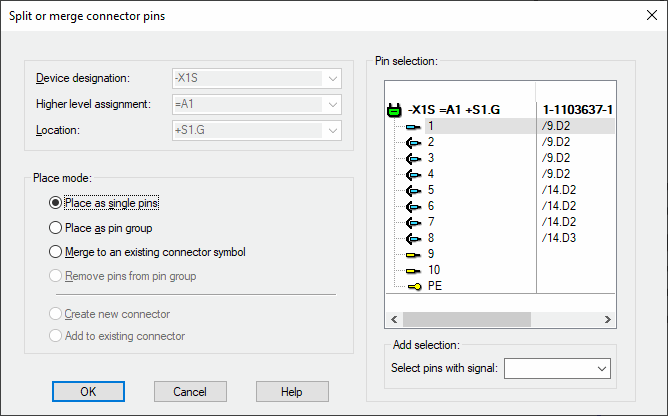Click the yellow pin 10 icon
The height and width of the screenshot is (416, 668).
coord(413,271)
